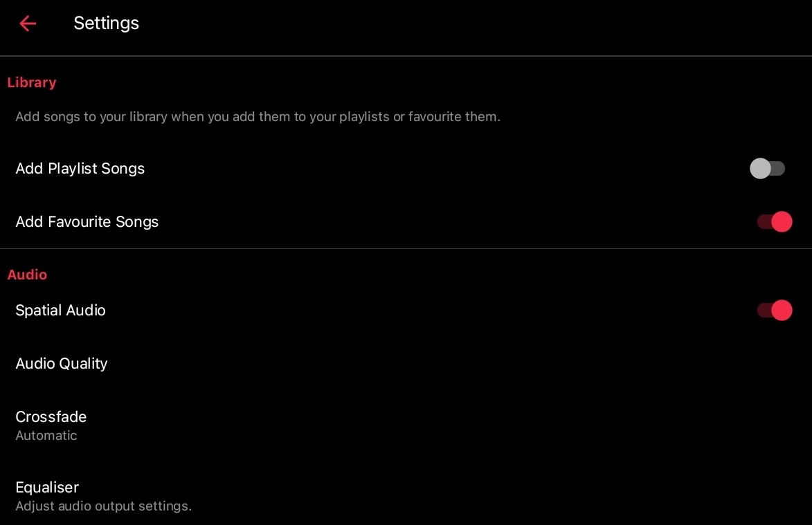Click the Adjust audio output settings text
This screenshot has width=812, height=525.
coord(103,506)
